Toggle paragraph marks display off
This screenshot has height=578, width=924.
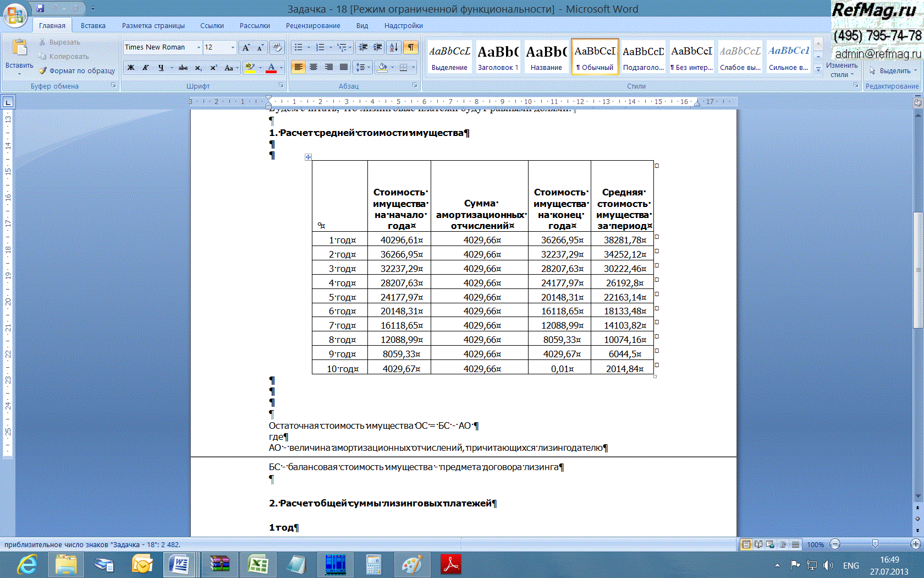click(x=411, y=47)
